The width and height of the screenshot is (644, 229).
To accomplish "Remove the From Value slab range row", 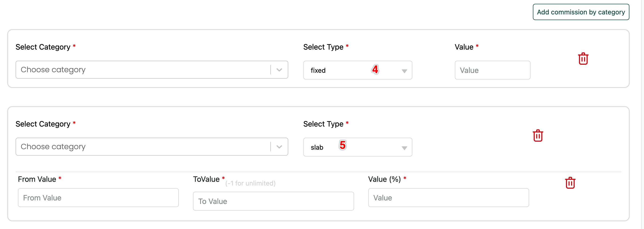I will [x=570, y=183].
